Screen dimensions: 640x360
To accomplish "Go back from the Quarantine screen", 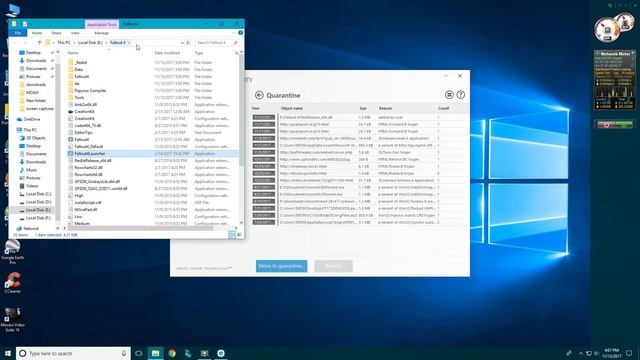I will click(259, 95).
